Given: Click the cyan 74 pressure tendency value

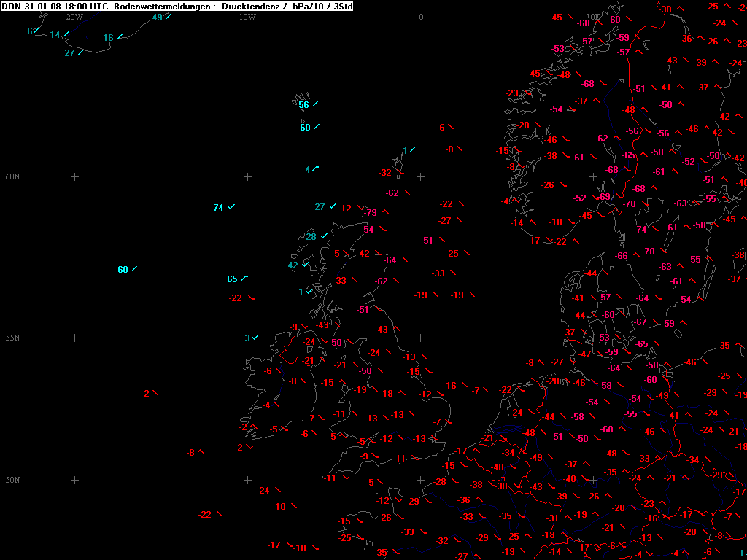Looking at the screenshot, I should tap(218, 208).
